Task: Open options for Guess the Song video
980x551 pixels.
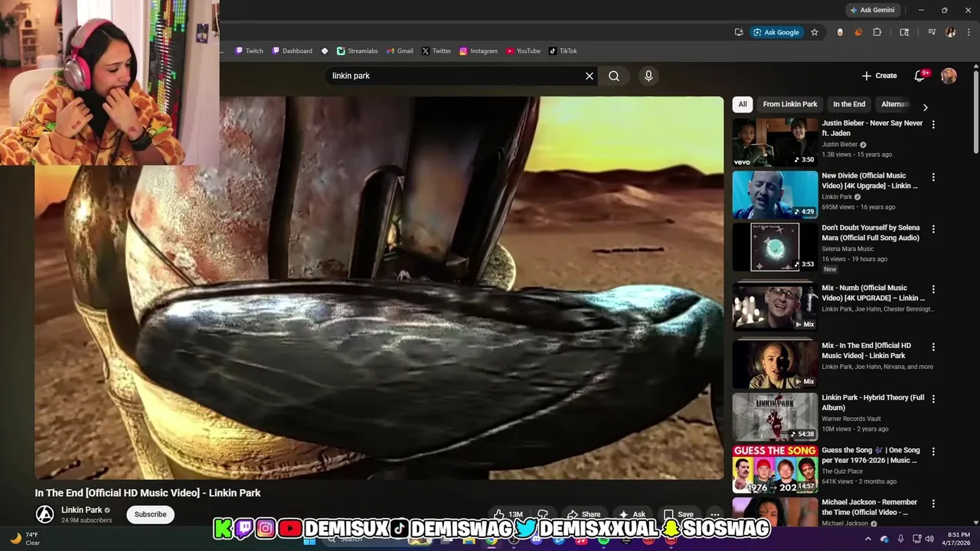Action: coord(933,451)
